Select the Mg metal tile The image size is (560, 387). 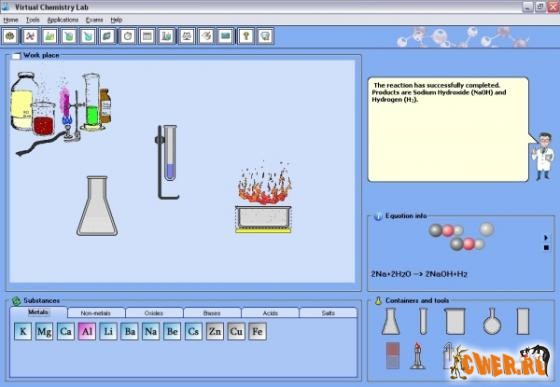pos(44,331)
